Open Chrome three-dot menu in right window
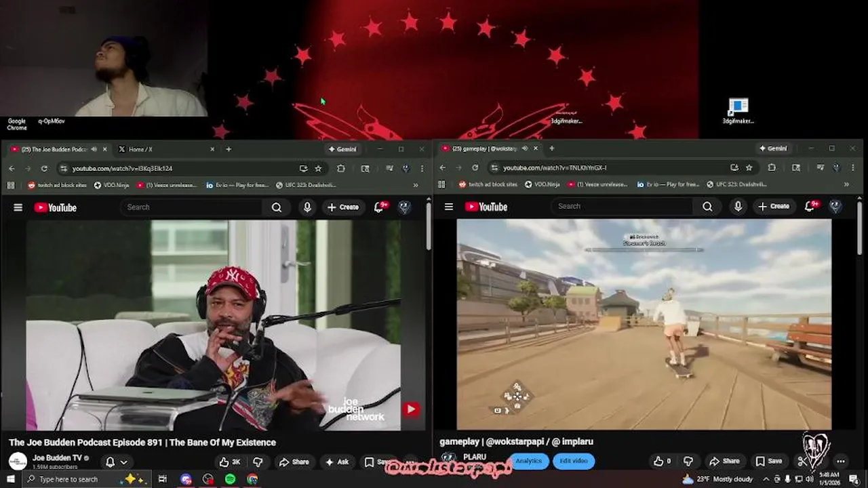Viewport: 868px width, 488px height. [852, 167]
